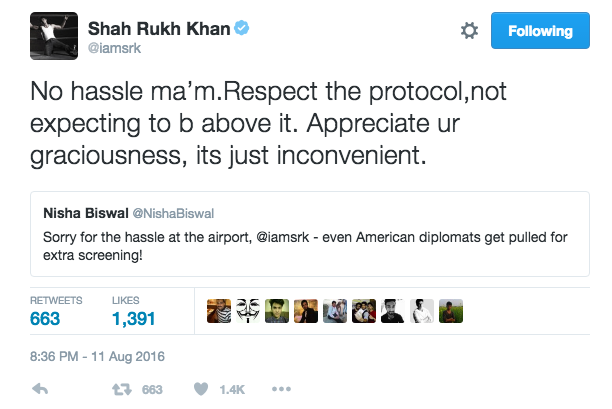The height and width of the screenshot is (409, 612).
Task: Click the blue verified badge
Action: 242,27
